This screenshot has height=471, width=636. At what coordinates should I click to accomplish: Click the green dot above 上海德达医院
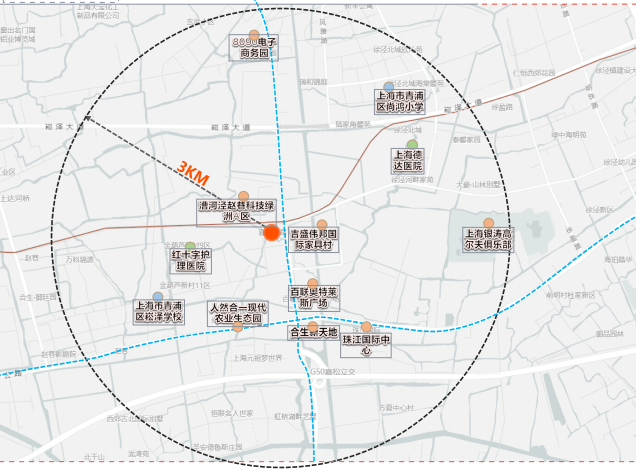(411, 144)
